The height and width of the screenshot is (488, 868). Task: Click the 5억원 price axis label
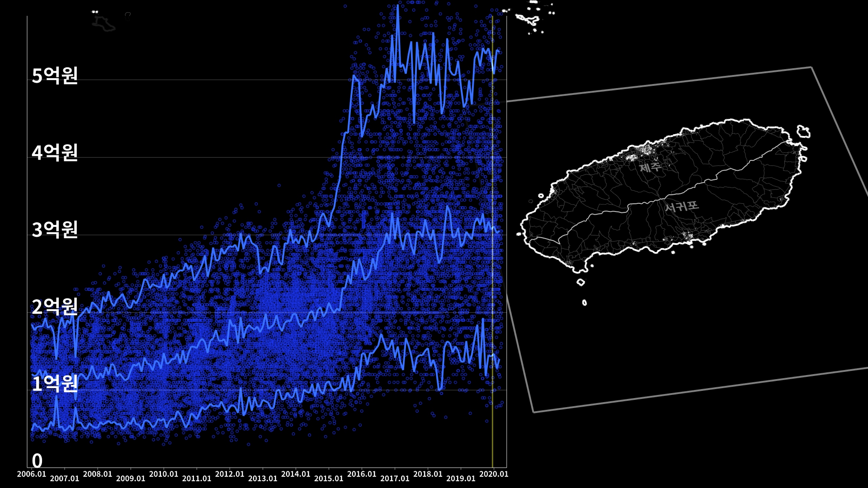55,75
